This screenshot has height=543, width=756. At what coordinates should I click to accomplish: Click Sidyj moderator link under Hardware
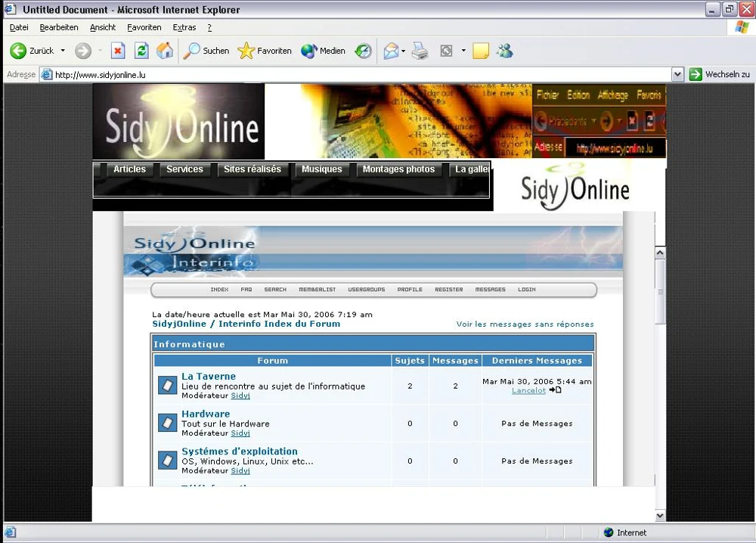click(x=240, y=433)
